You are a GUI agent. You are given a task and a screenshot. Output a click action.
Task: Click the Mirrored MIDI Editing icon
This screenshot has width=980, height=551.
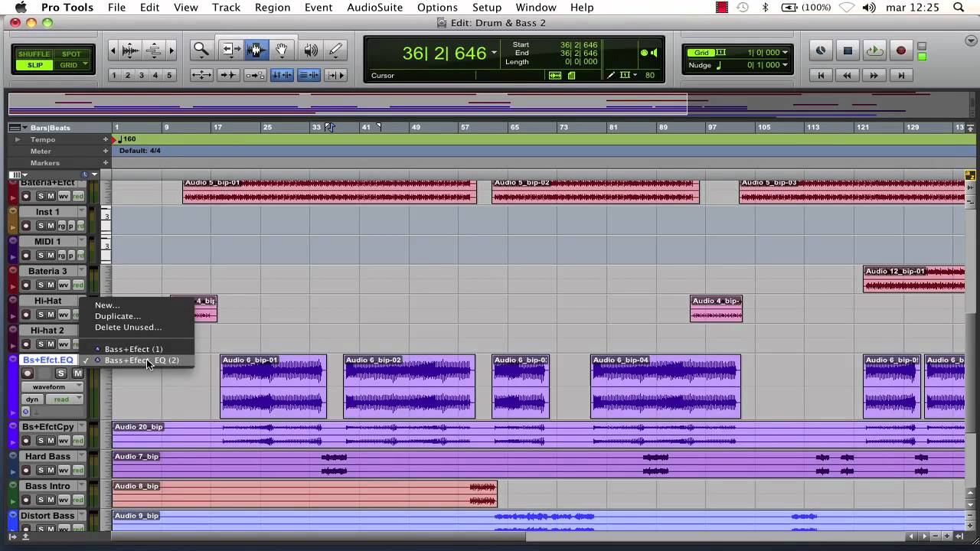(x=255, y=75)
